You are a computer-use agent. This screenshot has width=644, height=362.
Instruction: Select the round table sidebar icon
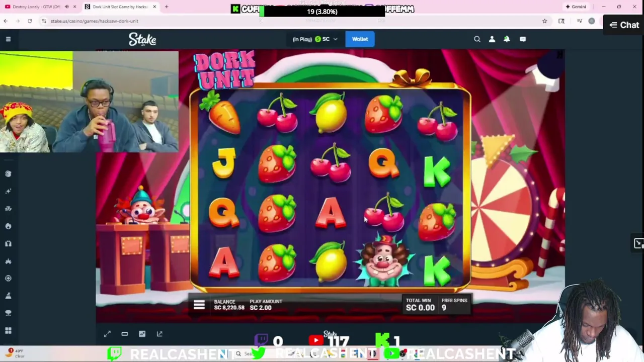[x=8, y=313]
